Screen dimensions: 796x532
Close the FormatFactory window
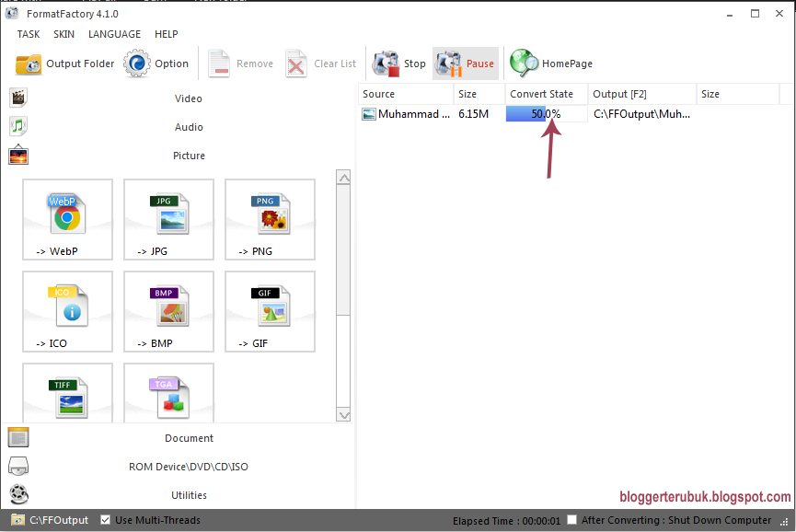[x=779, y=14]
